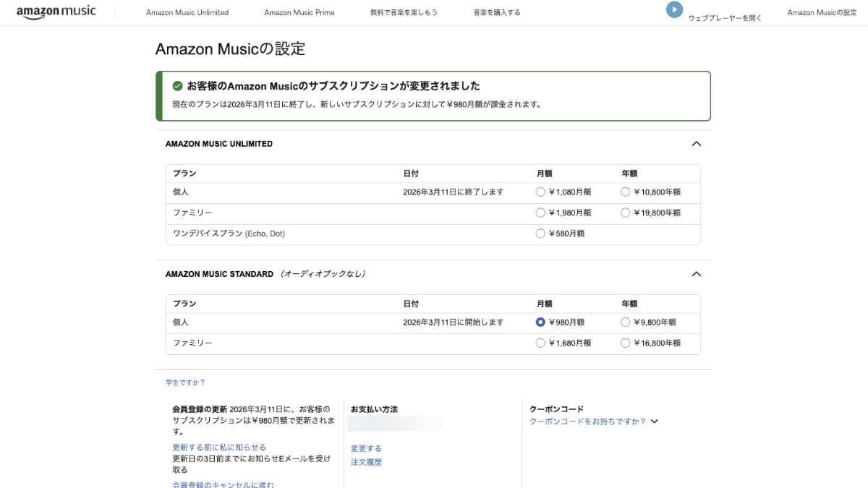The height and width of the screenshot is (488, 868).
Task: Open the web player via ウェブプレーヤーを開く
Action: (724, 17)
